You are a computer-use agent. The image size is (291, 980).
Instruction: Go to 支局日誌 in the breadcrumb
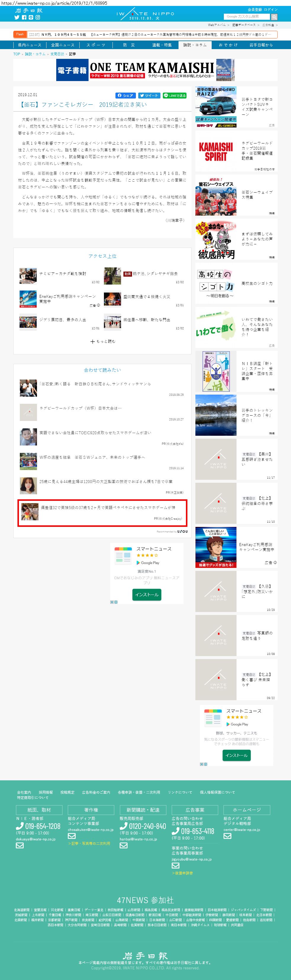point(57,54)
